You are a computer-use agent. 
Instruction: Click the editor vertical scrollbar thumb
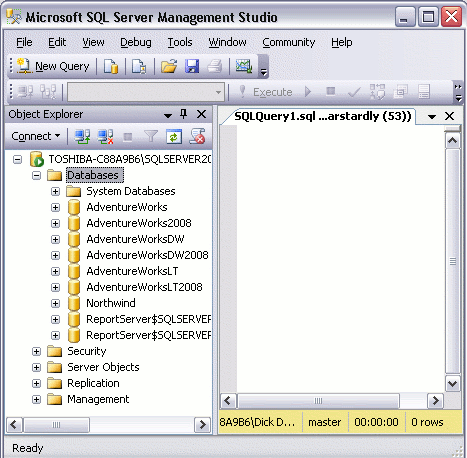click(453, 261)
